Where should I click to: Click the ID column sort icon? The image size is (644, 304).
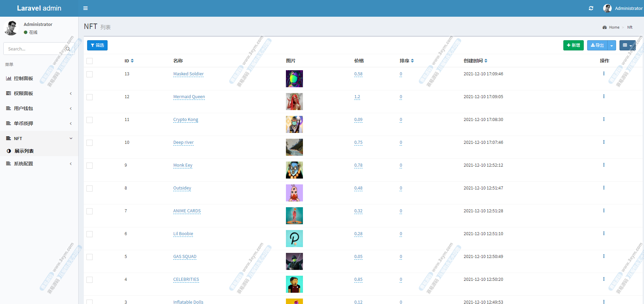[132, 61]
